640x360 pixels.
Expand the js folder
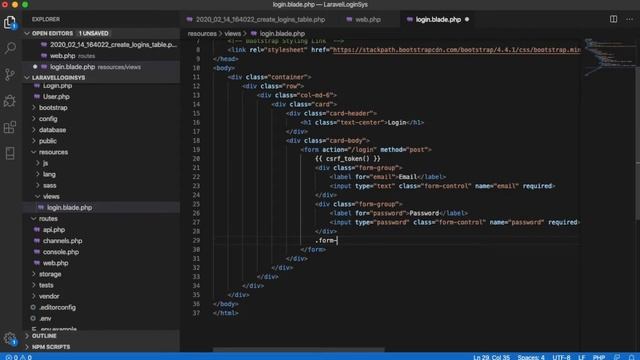point(45,163)
